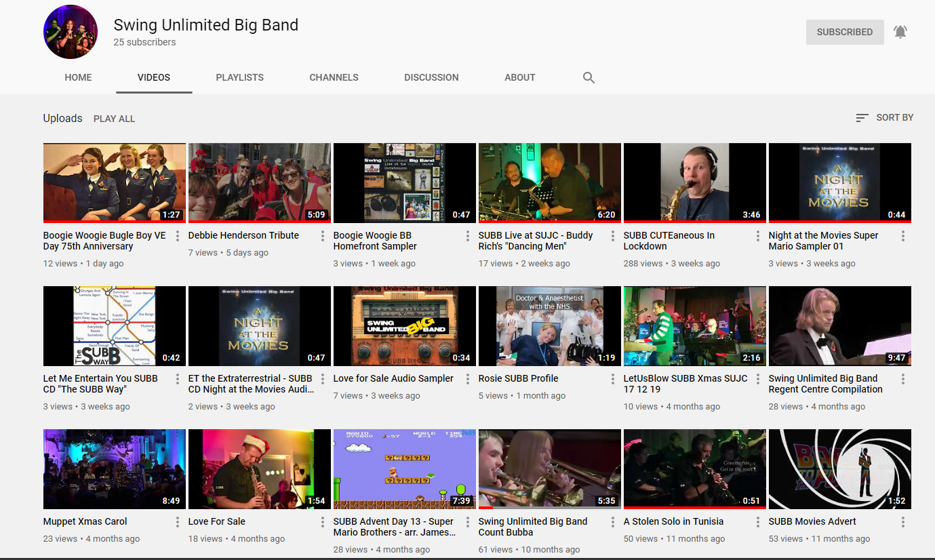Viewport: 935px width, 560px height.
Task: Open the channel search magnifier icon
Action: [x=589, y=78]
